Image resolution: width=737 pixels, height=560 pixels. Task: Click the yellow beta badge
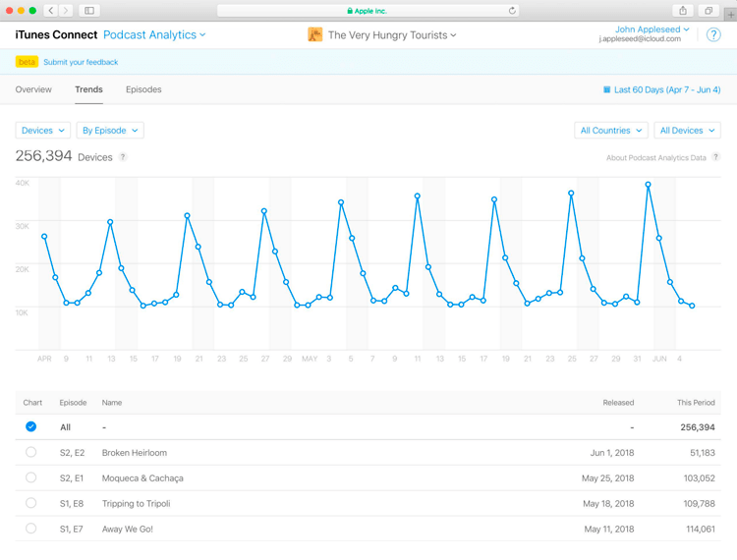pyautogui.click(x=27, y=62)
